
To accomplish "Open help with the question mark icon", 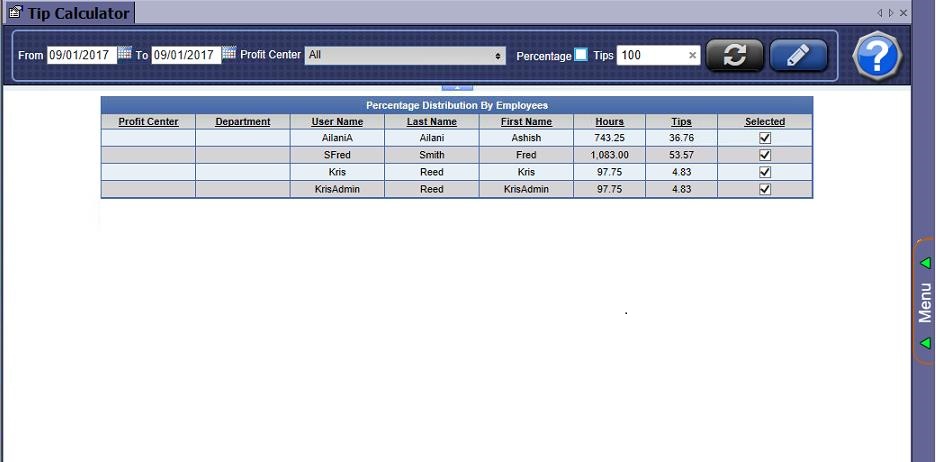I will 877,57.
